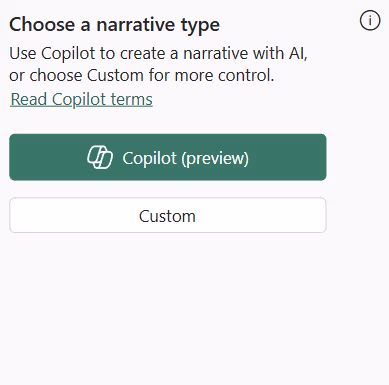Click the 'Custom' label text in white button
The image size is (389, 385).
tap(167, 216)
